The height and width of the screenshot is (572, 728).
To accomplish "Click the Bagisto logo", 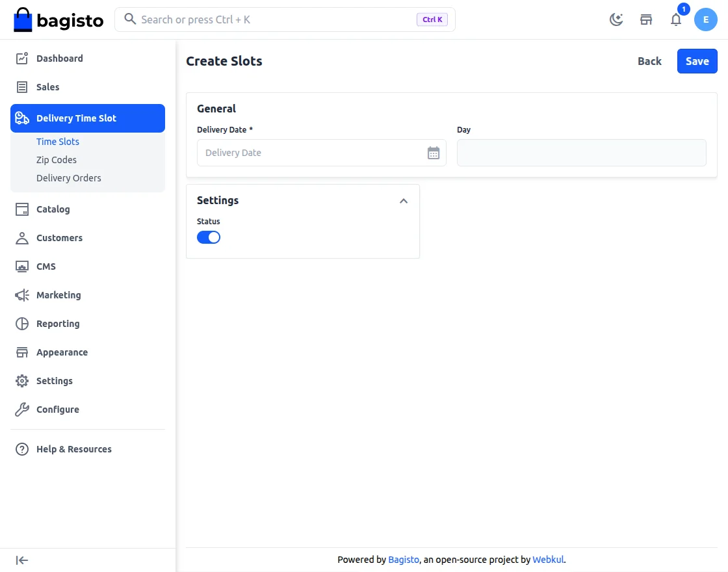I will click(58, 19).
